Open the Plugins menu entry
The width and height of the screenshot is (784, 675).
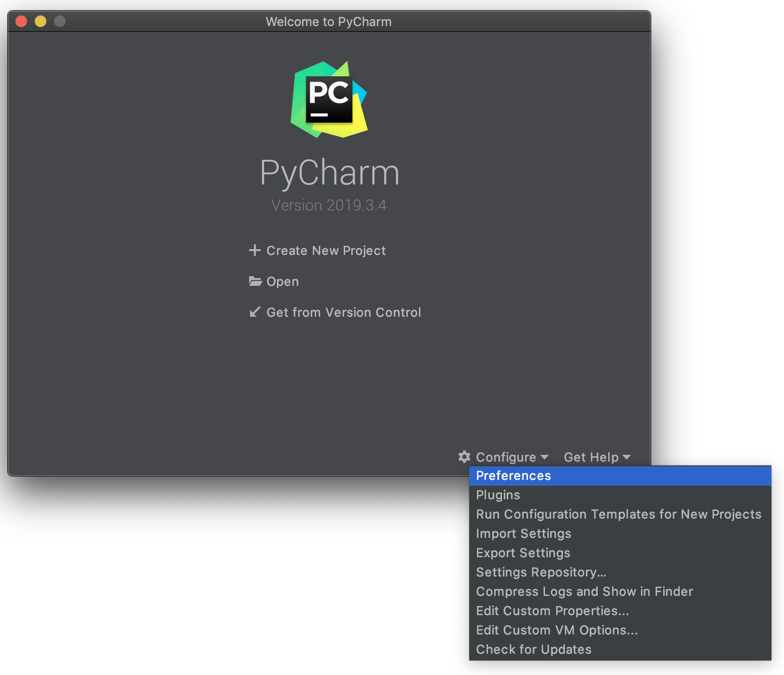pos(498,494)
